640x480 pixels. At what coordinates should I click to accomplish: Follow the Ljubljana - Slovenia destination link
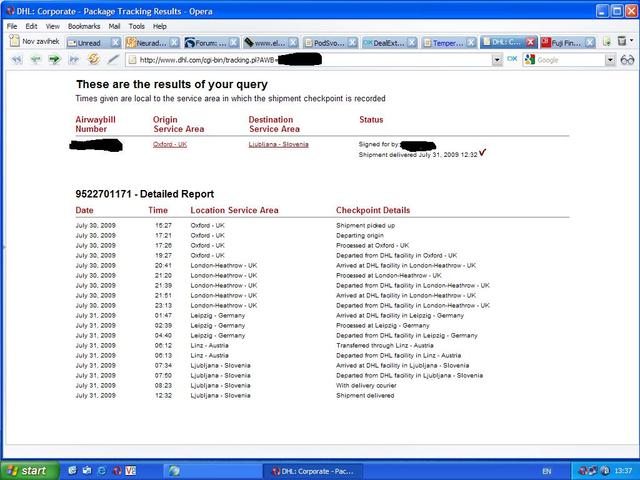pyautogui.click(x=278, y=144)
